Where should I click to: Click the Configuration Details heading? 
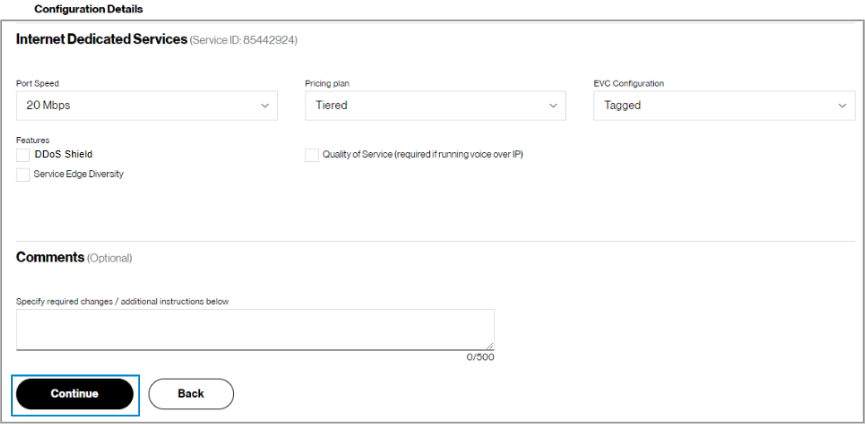pos(88,9)
